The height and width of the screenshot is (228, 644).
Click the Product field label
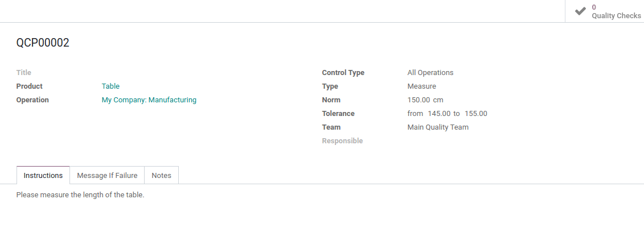[x=30, y=86]
